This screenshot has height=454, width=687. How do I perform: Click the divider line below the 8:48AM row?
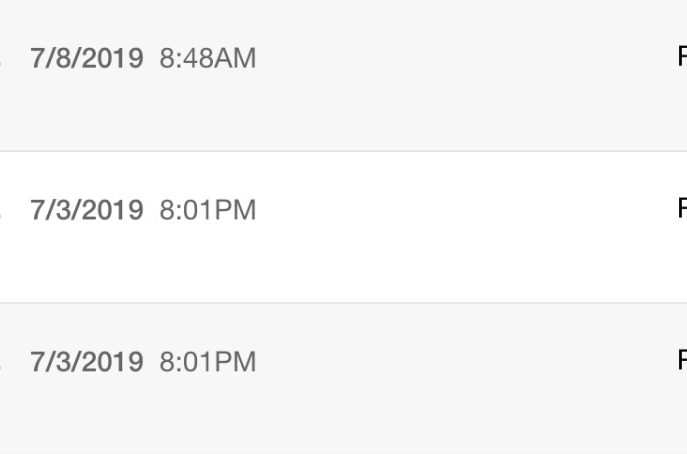pos(344,151)
